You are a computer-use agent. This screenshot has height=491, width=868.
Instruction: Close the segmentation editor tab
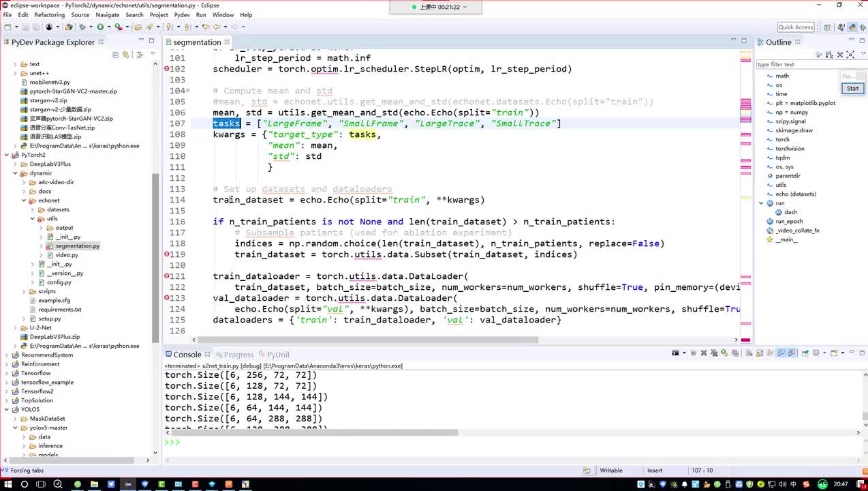[x=227, y=42]
